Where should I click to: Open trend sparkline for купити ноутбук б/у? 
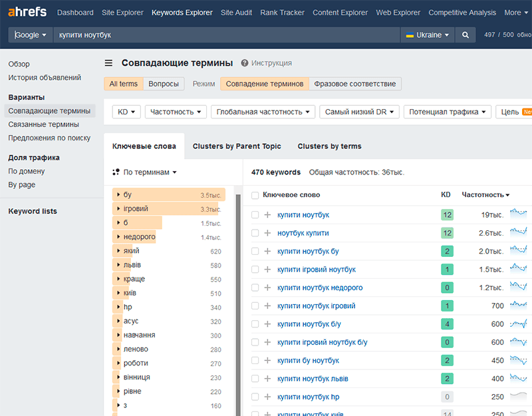[519, 323]
